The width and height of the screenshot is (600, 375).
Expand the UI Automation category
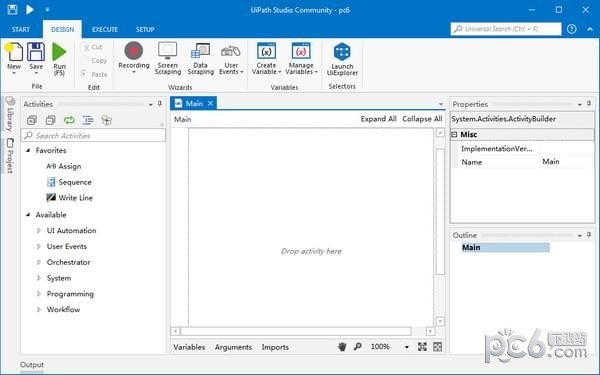pos(39,230)
